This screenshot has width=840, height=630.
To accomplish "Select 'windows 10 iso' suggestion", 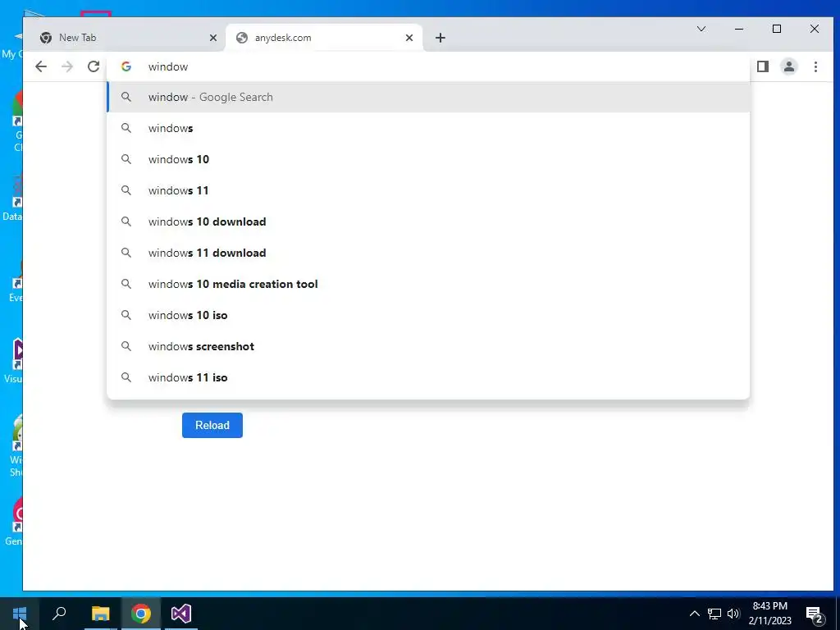I will pyautogui.click(x=428, y=315).
